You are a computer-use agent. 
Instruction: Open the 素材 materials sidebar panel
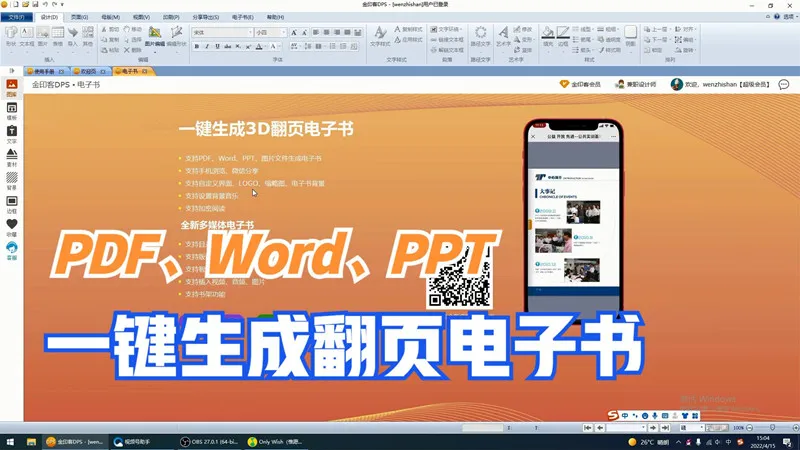[12, 158]
